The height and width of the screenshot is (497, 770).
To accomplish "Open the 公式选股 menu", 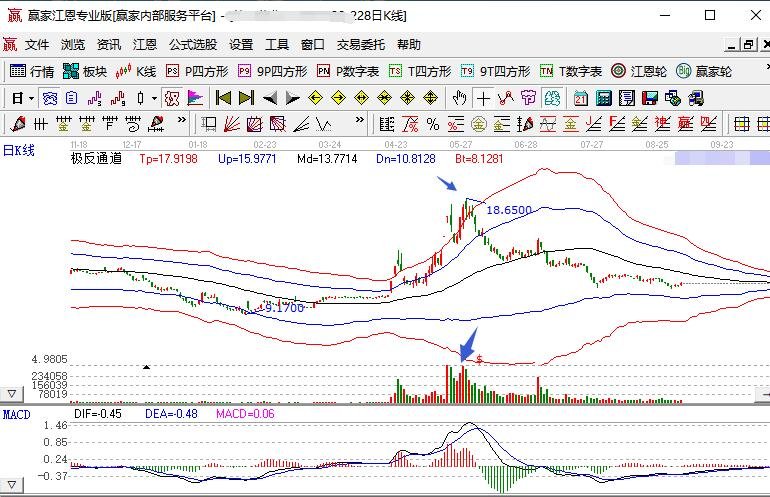I will point(193,45).
